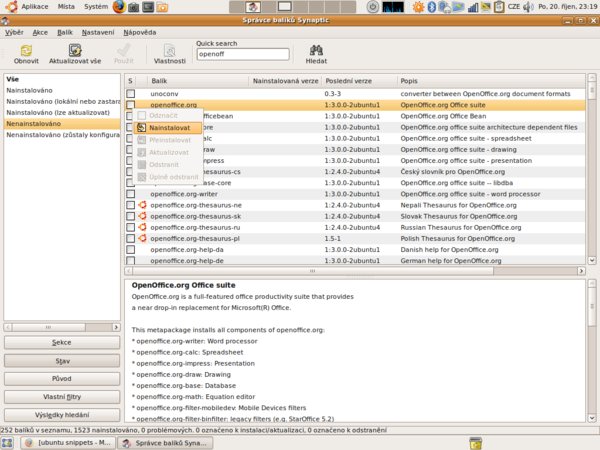
Task: Toggle the openoffice.org-help-de checkbox
Action: point(131,261)
